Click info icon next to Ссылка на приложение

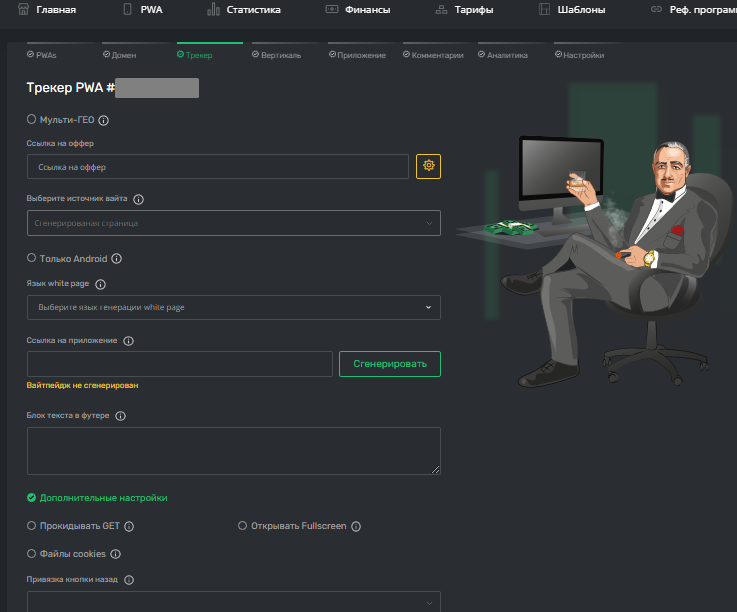point(128,341)
